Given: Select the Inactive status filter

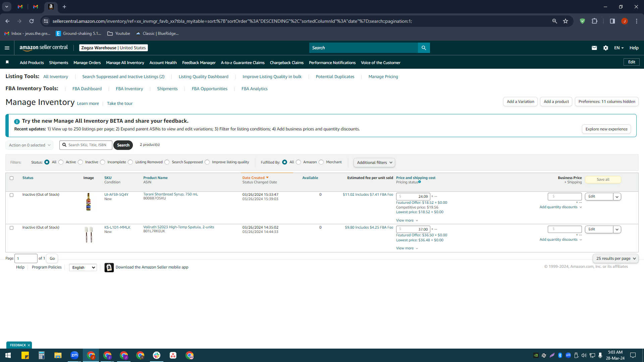Looking at the screenshot, I should click(80, 162).
